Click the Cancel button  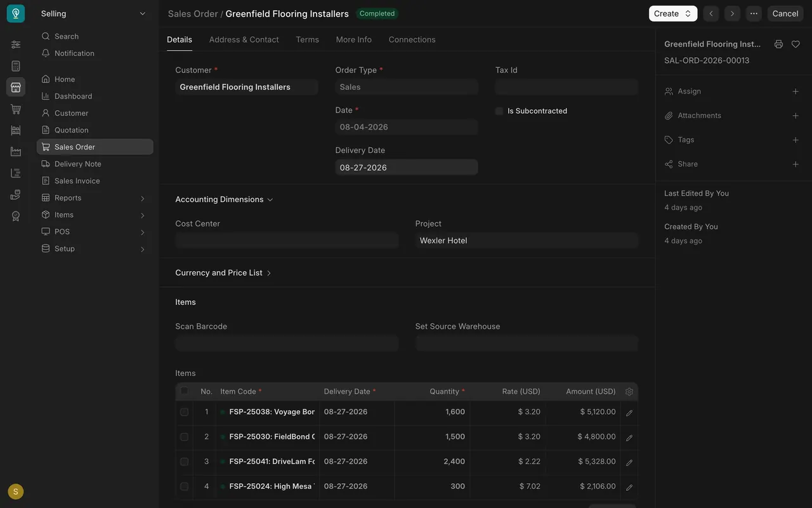[785, 13]
